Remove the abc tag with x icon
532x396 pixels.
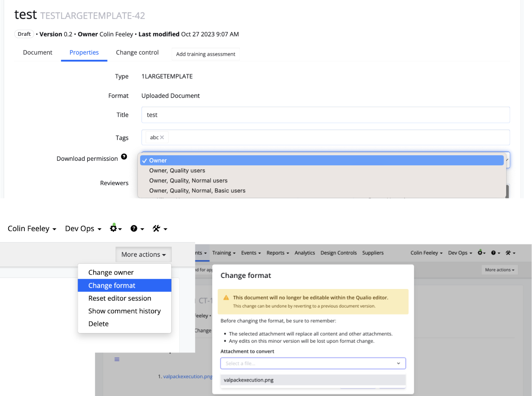coord(162,137)
